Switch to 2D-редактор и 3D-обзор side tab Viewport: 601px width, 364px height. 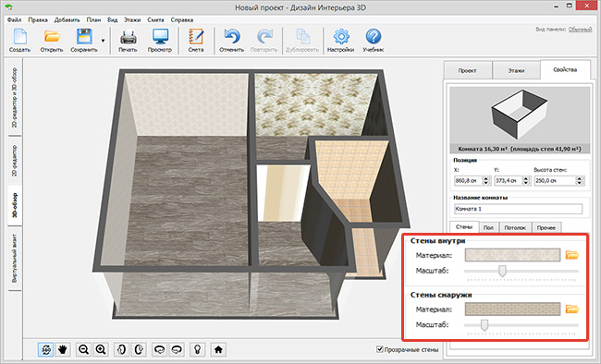tap(15, 97)
